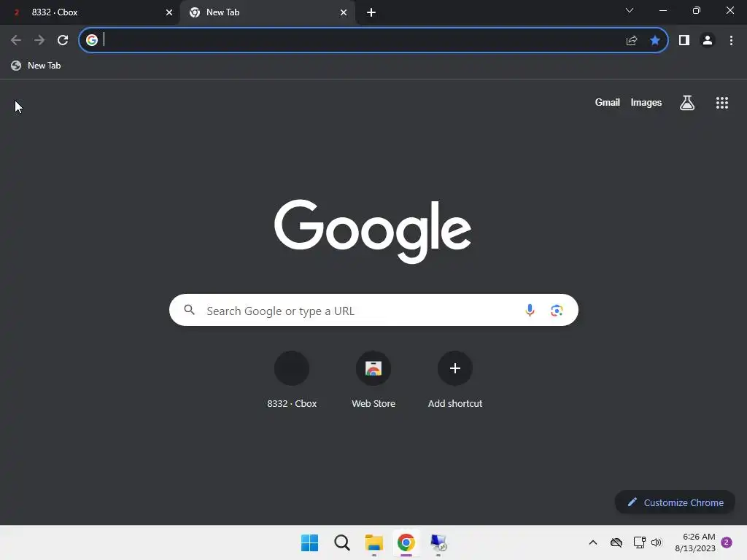This screenshot has width=747, height=560.
Task: Open the volume speaker control
Action: tap(657, 542)
